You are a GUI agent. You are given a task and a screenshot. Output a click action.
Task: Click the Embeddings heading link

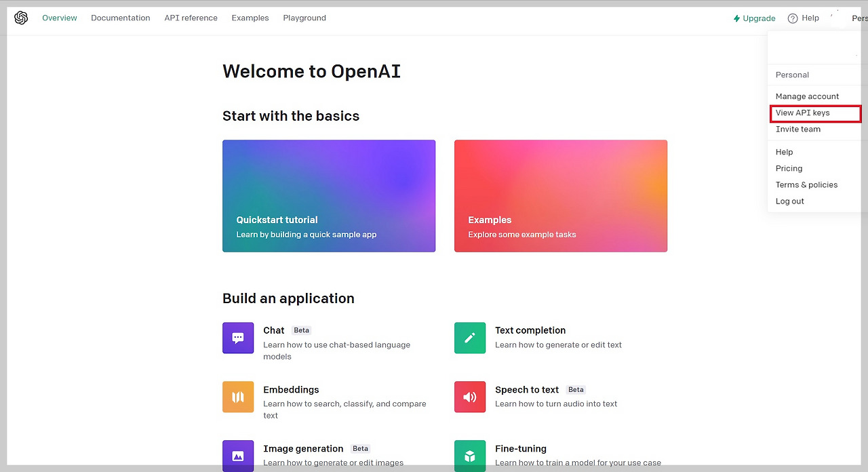click(x=291, y=389)
